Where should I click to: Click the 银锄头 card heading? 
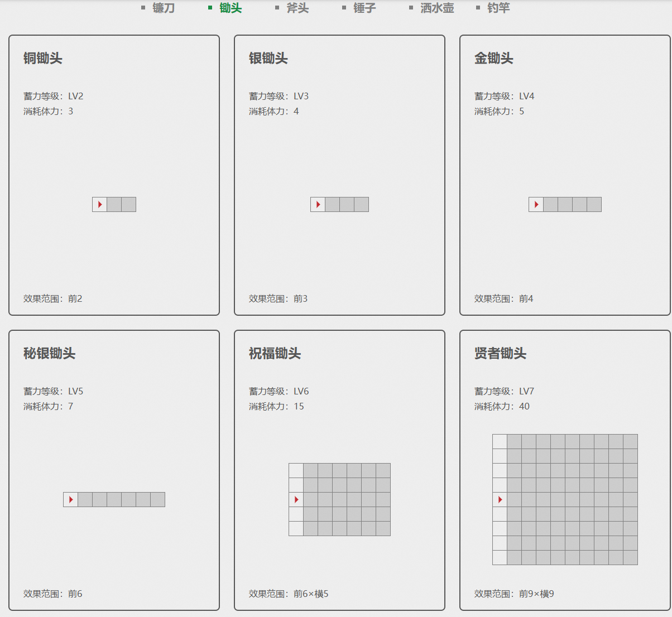coord(268,59)
